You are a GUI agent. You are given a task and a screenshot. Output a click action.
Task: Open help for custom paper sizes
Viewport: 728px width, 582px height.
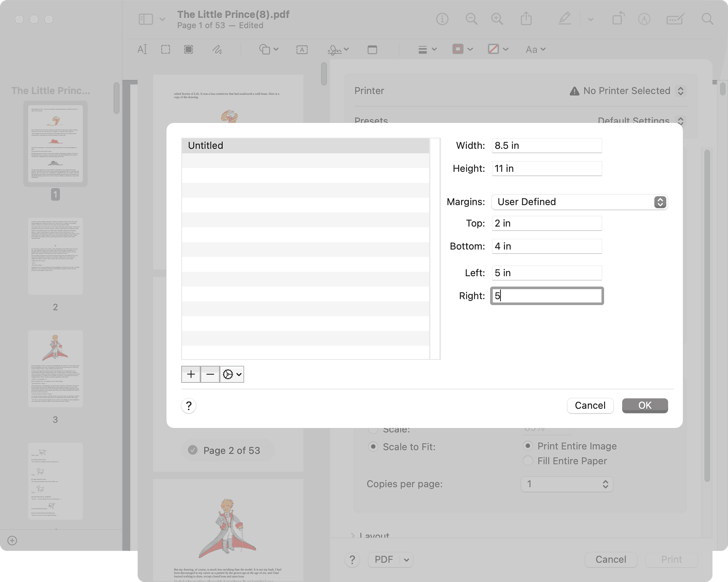[189, 406]
